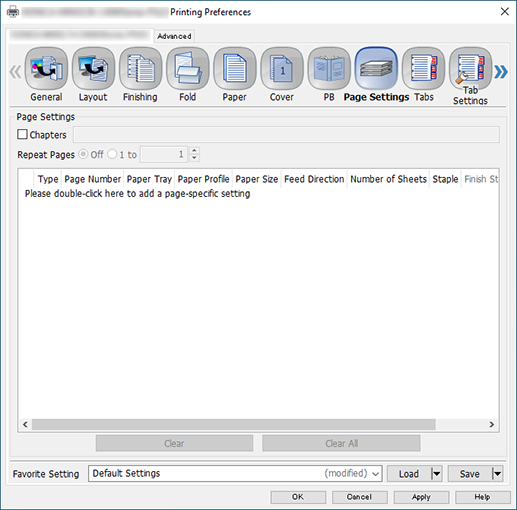Click the Type column header

click(x=48, y=179)
